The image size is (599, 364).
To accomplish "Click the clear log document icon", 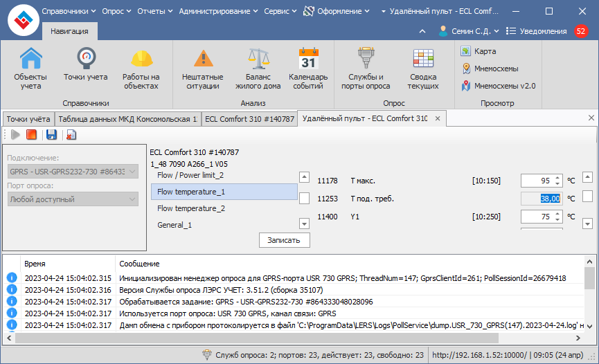I will click(x=71, y=134).
